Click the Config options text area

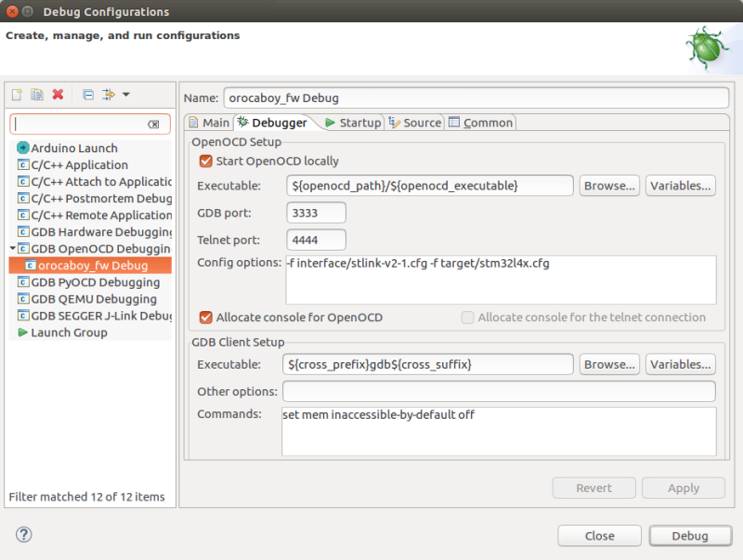(501, 280)
